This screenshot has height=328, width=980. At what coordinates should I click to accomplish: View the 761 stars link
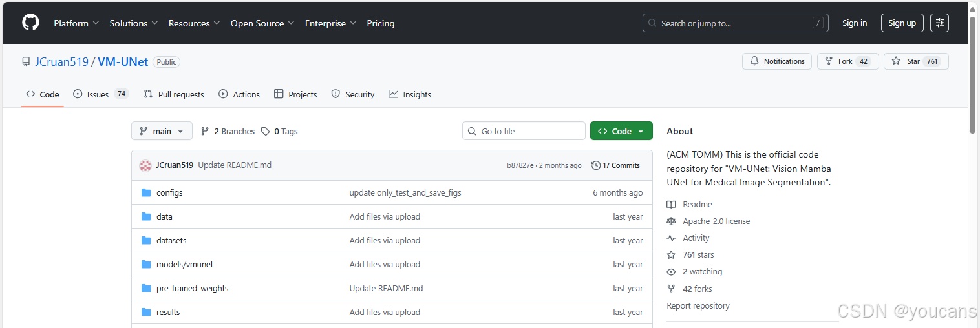click(x=698, y=254)
